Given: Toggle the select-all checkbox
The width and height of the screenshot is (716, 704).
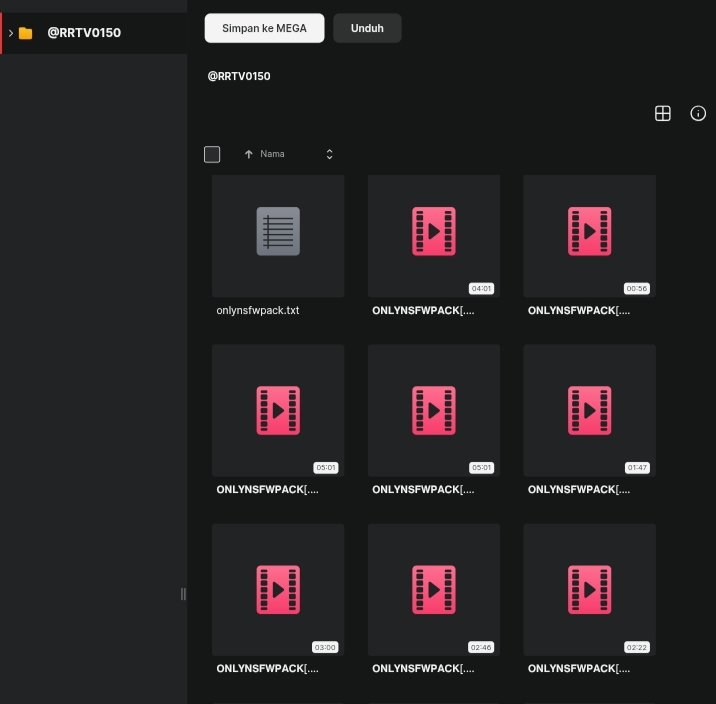Looking at the screenshot, I should [x=212, y=154].
